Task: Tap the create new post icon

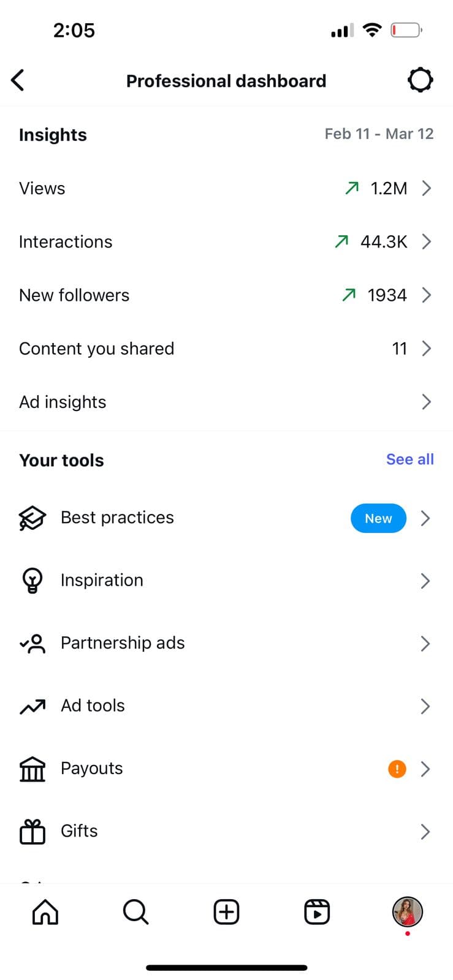Action: (x=226, y=911)
